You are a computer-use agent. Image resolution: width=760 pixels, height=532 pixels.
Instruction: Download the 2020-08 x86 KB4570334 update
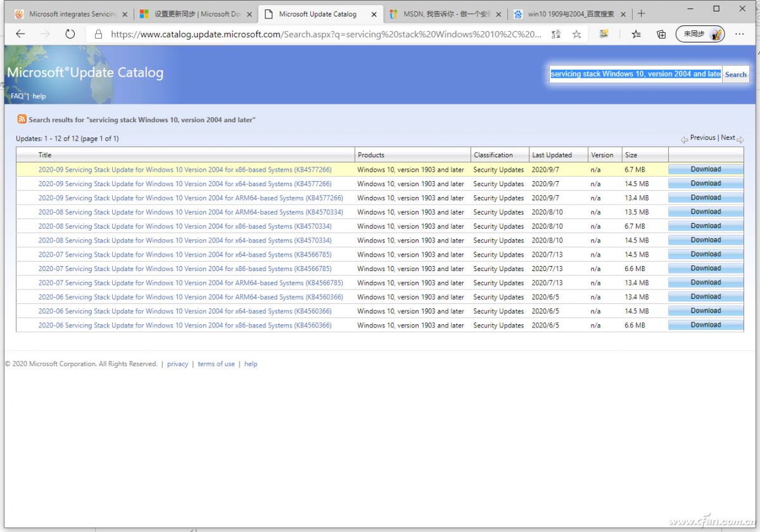706,226
